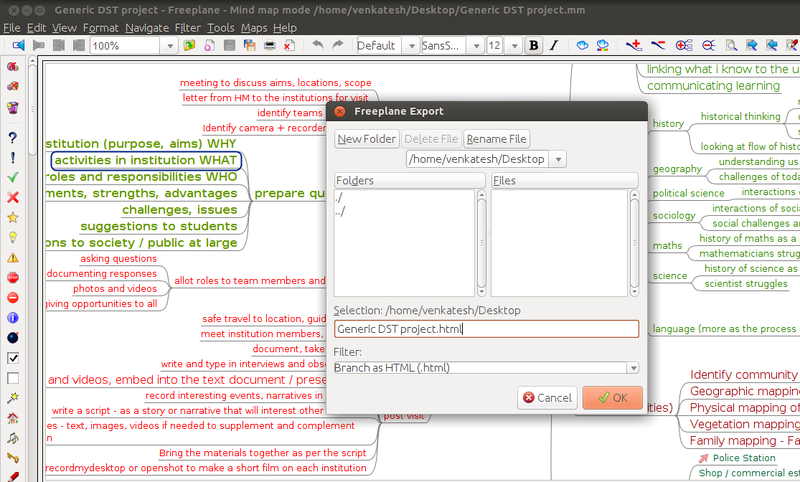Click the yellow star icon in the sidebar
The height and width of the screenshot is (482, 800).
(13, 217)
